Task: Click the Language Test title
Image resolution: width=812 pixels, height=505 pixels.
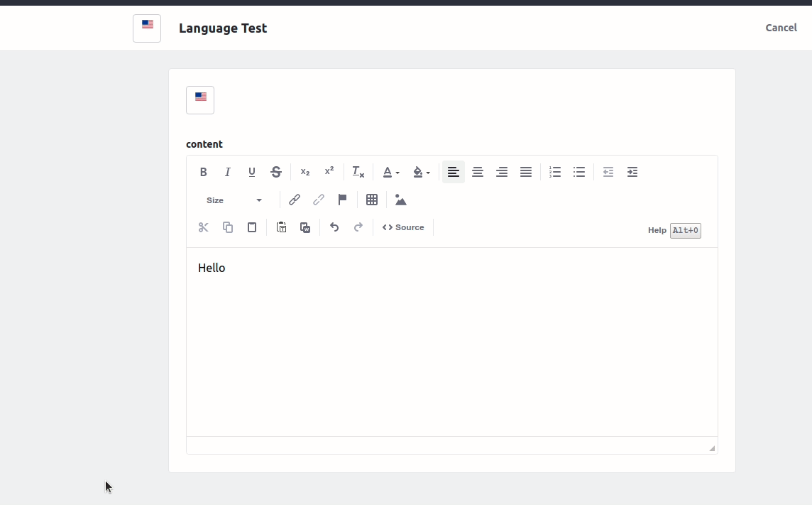Action: pos(223,28)
